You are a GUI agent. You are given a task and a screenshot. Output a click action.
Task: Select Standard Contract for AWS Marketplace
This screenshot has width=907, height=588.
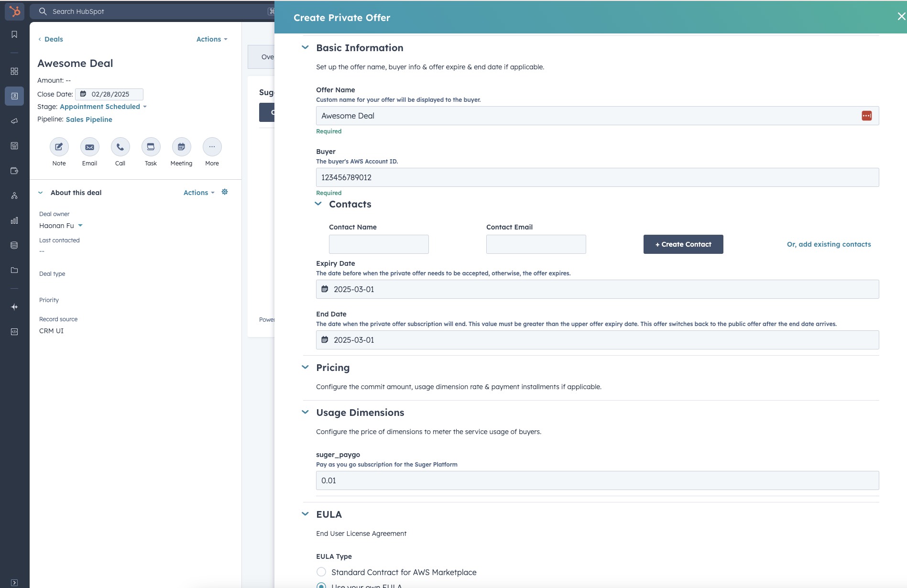[x=321, y=572]
